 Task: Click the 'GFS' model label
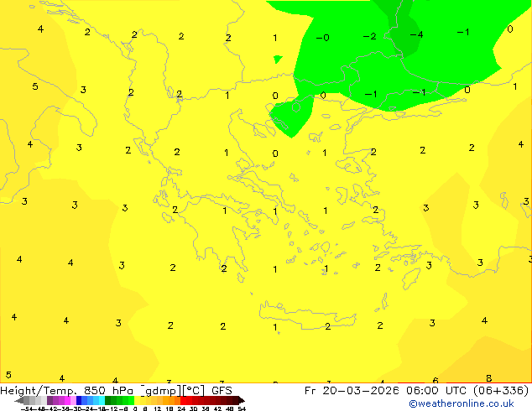click(x=222, y=391)
